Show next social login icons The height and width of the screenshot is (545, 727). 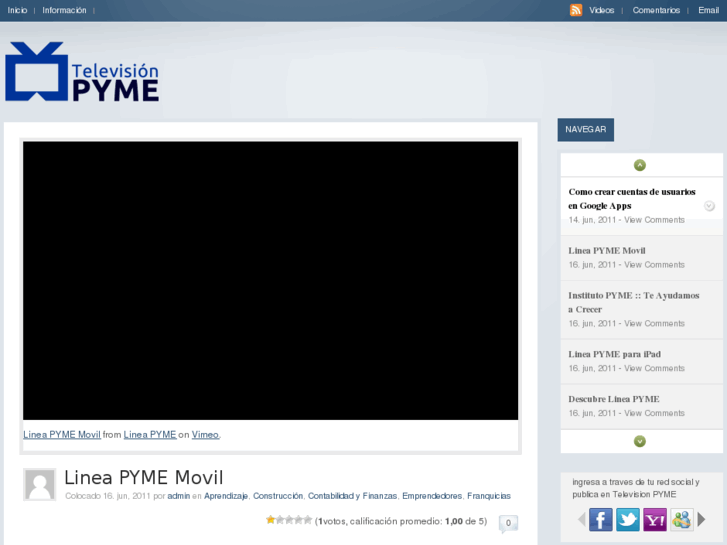(701, 519)
